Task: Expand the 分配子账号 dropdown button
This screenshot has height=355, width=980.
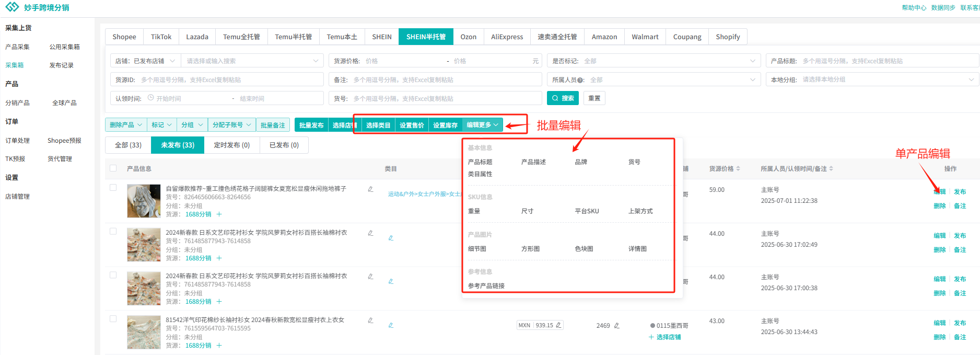Action: 232,125
